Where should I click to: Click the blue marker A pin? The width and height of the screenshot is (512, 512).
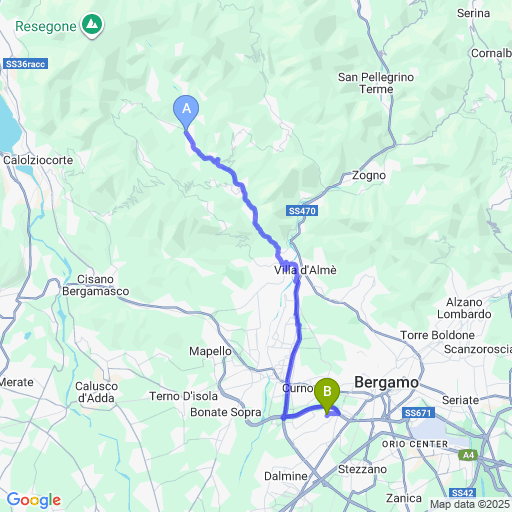(x=186, y=112)
